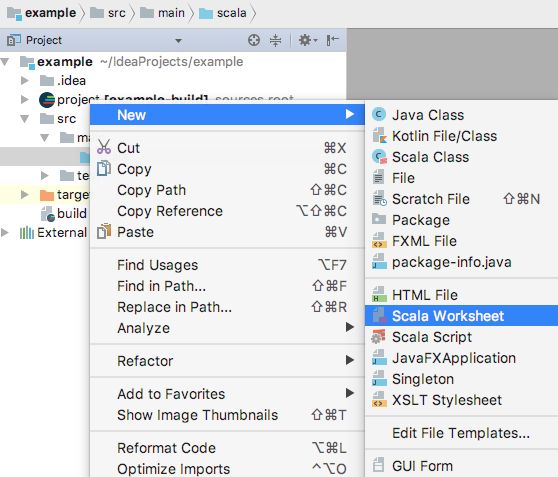Click the hide Project panel icon

(x=332, y=40)
